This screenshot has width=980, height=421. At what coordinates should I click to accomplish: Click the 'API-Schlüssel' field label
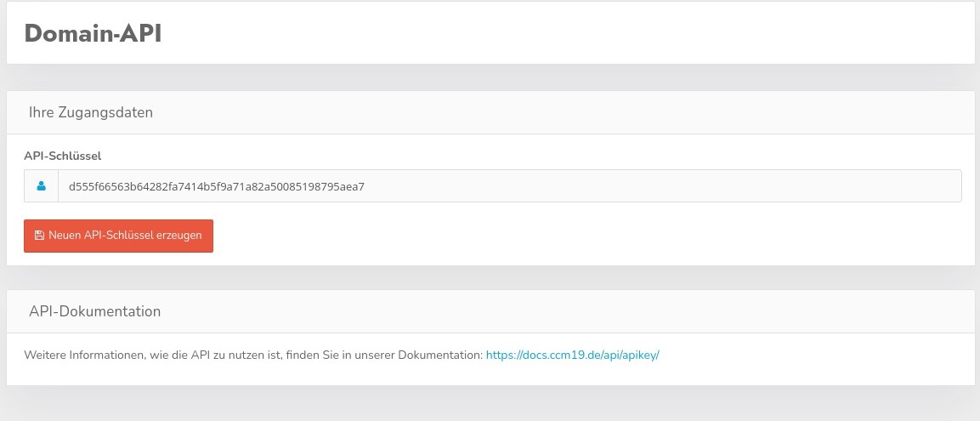click(63, 156)
